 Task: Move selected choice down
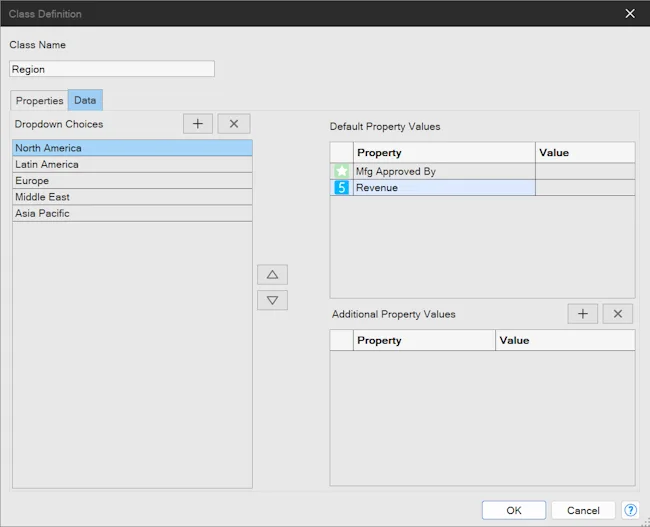pyautogui.click(x=272, y=300)
